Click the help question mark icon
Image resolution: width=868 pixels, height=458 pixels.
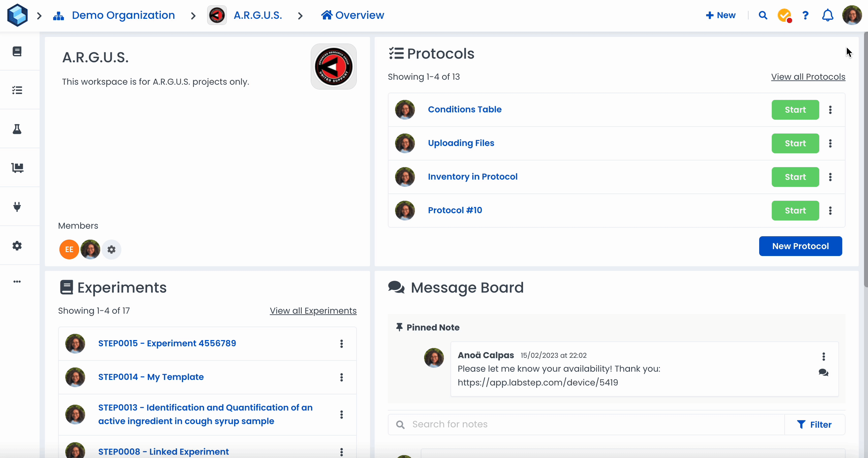pos(805,15)
